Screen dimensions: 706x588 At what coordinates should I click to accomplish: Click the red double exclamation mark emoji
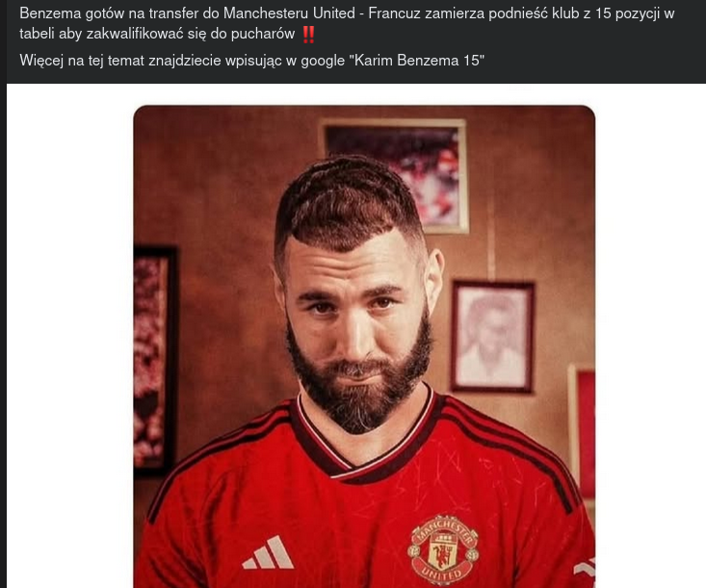(x=308, y=35)
